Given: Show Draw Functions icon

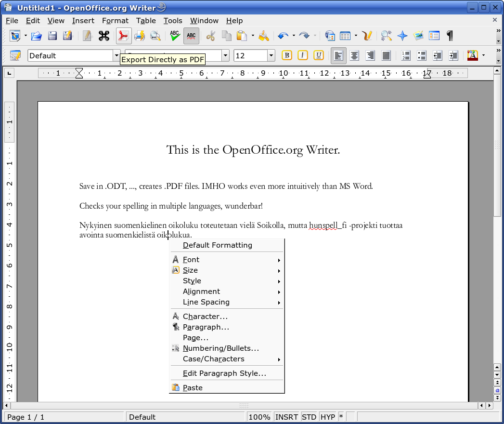Looking at the screenshot, I should (367, 36).
